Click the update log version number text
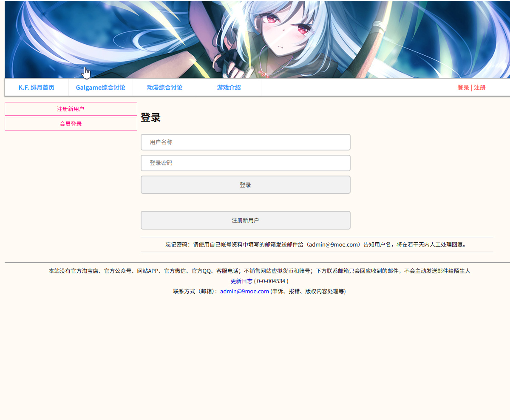 (x=271, y=281)
